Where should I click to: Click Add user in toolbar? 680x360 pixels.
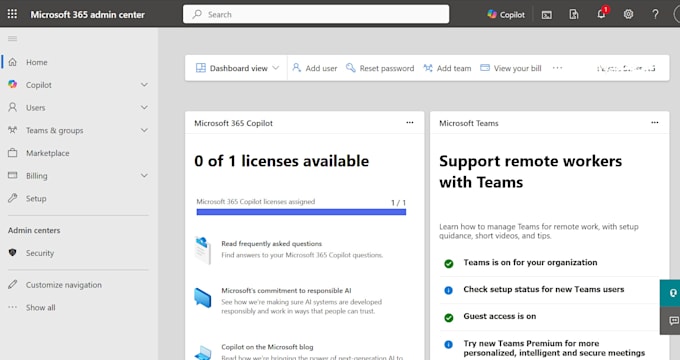[315, 68]
